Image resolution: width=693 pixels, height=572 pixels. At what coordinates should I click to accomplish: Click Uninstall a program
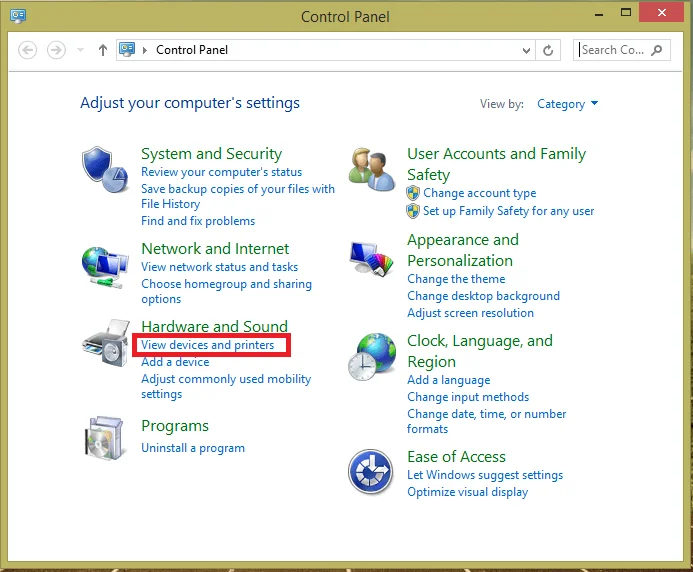point(193,448)
